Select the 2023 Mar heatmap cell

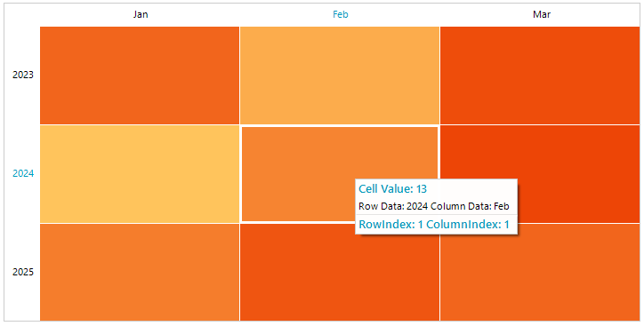click(540, 75)
